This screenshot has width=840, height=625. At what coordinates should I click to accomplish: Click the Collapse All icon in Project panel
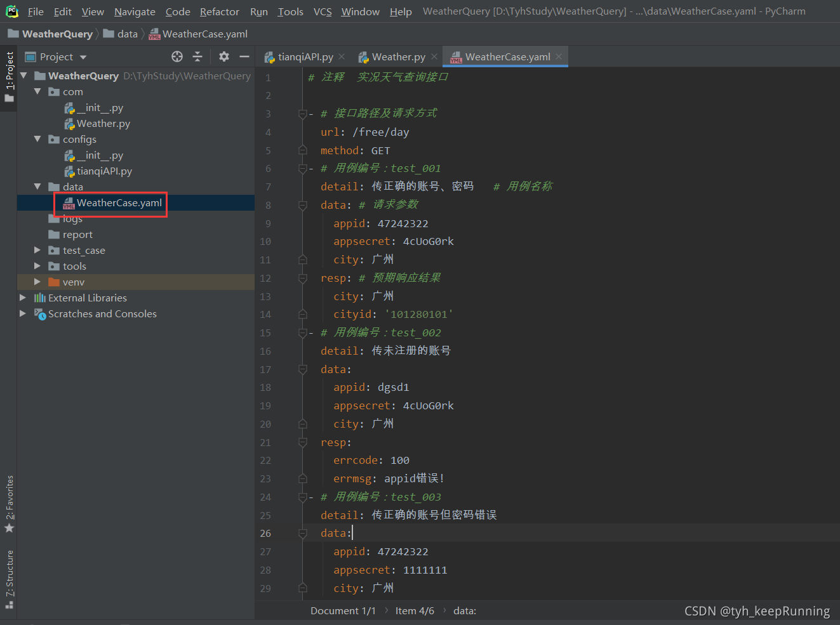(x=197, y=56)
